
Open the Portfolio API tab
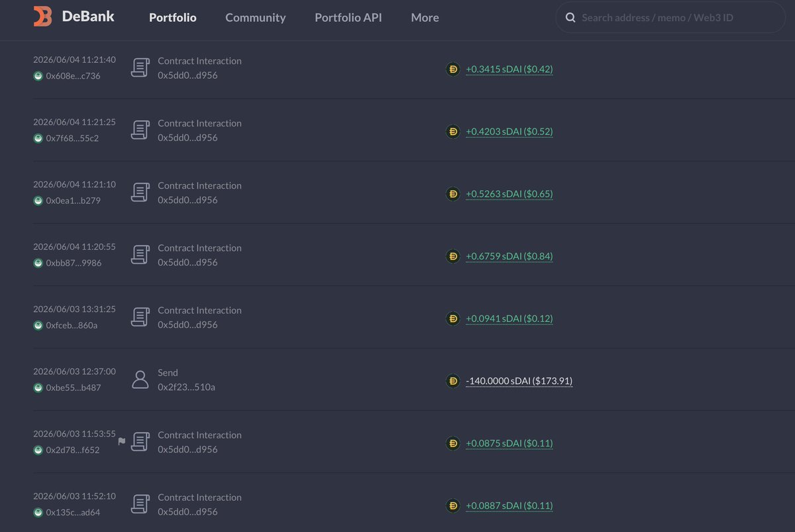348,18
